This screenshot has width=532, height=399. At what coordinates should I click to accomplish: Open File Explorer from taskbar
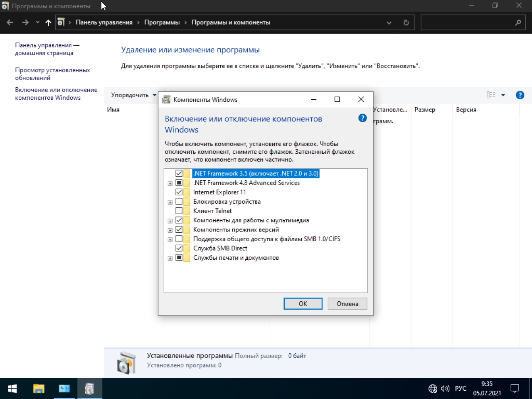(39, 389)
